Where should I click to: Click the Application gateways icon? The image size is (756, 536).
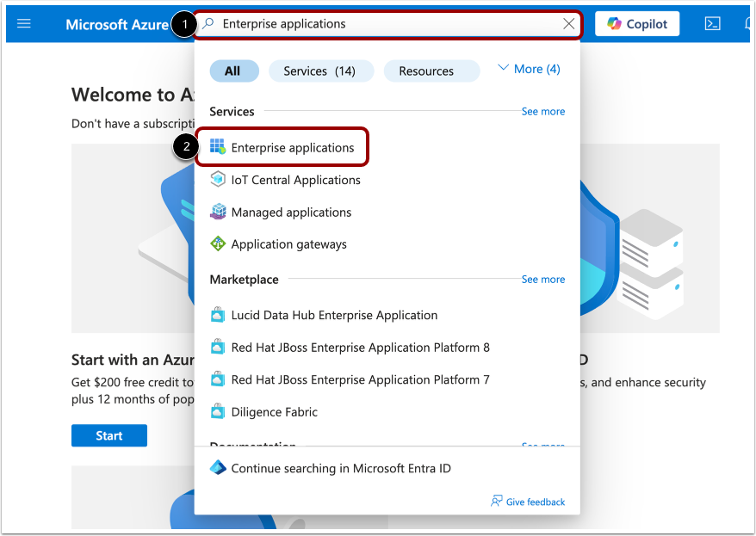point(218,243)
